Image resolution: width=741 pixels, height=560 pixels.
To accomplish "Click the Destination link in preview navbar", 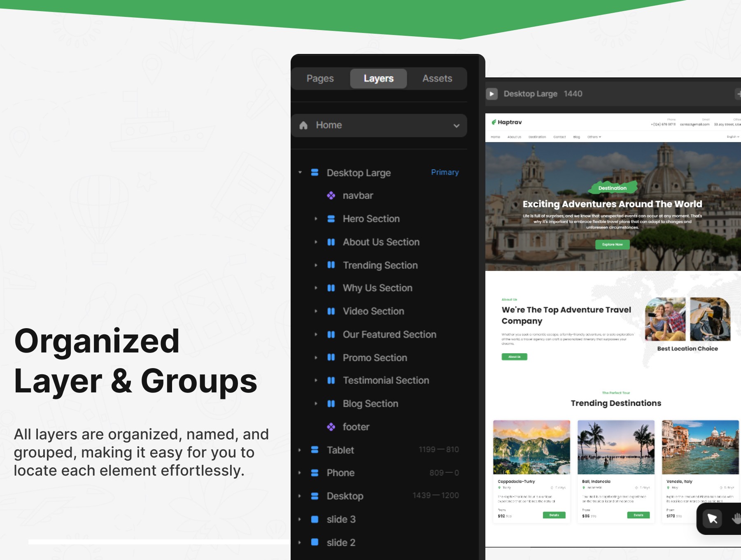I will pos(537,137).
